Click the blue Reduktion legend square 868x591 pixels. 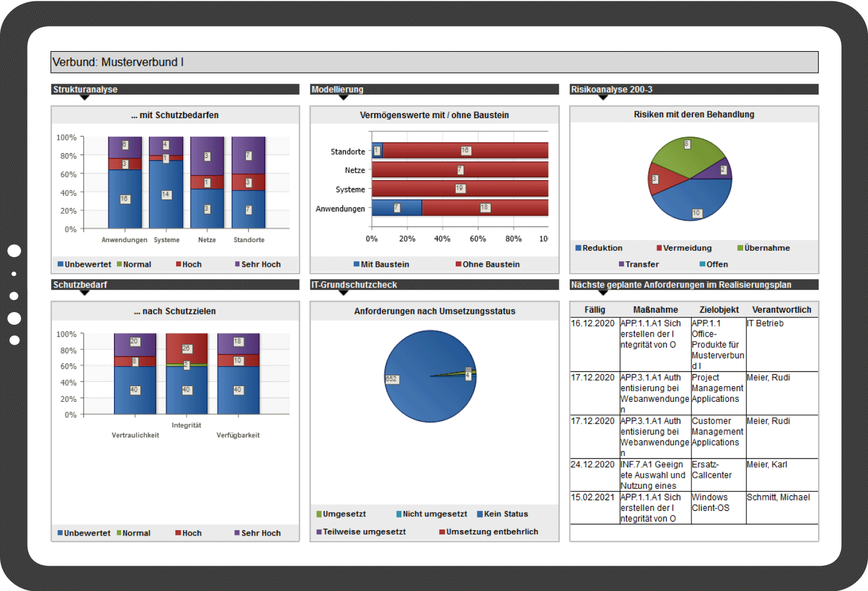(x=579, y=248)
